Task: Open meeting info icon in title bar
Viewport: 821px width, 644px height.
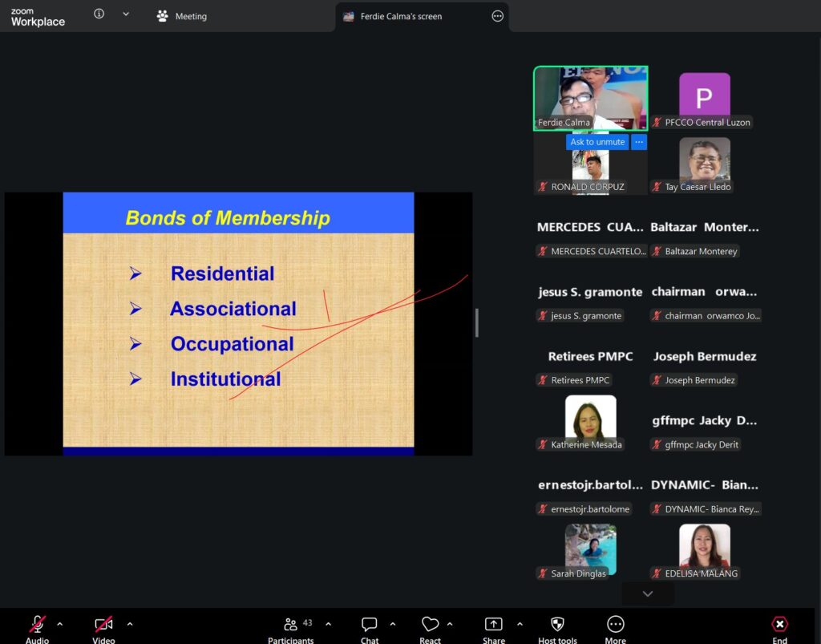Action: (99, 14)
